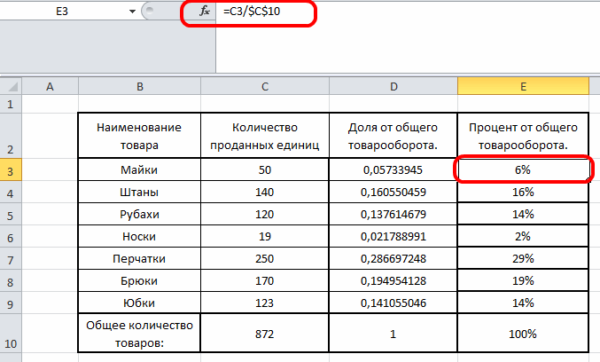Select the cell 'Носки'

[x=139, y=236]
